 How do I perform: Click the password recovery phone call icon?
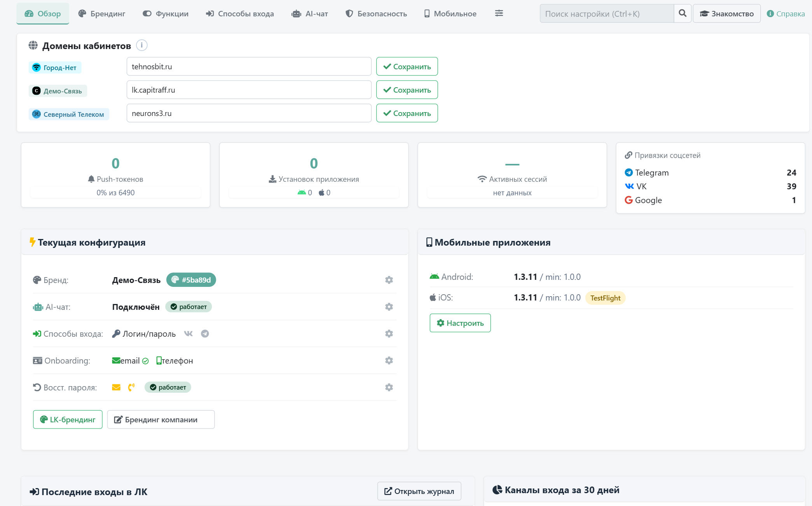tap(131, 387)
